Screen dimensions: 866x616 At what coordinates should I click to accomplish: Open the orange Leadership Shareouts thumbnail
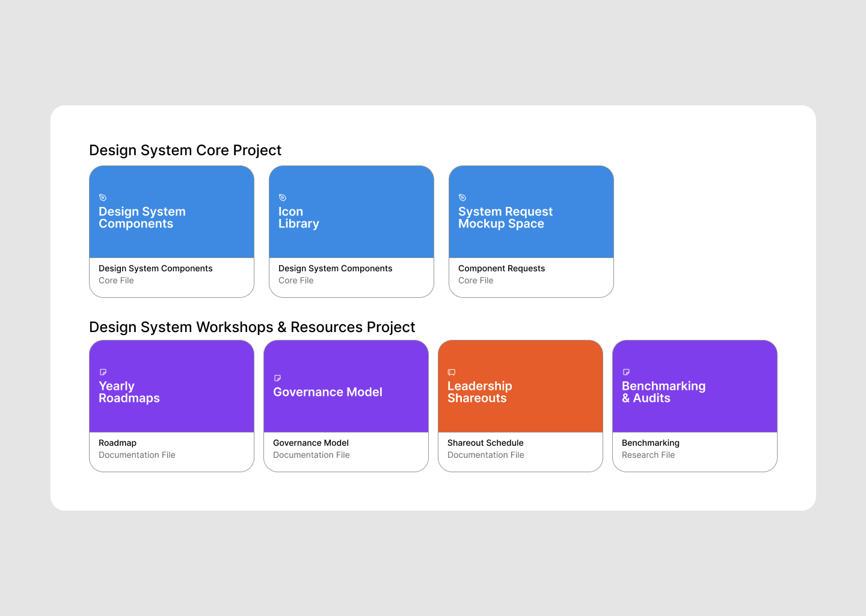click(x=520, y=386)
